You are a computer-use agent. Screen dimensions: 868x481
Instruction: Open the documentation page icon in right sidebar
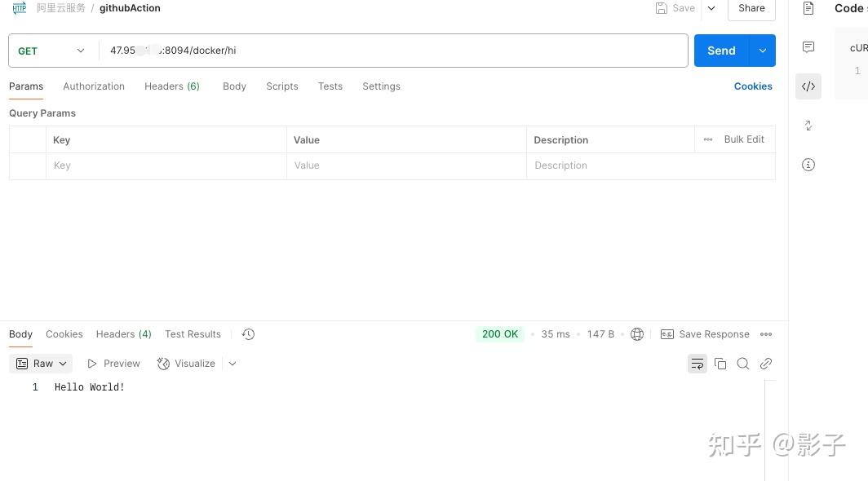808,8
